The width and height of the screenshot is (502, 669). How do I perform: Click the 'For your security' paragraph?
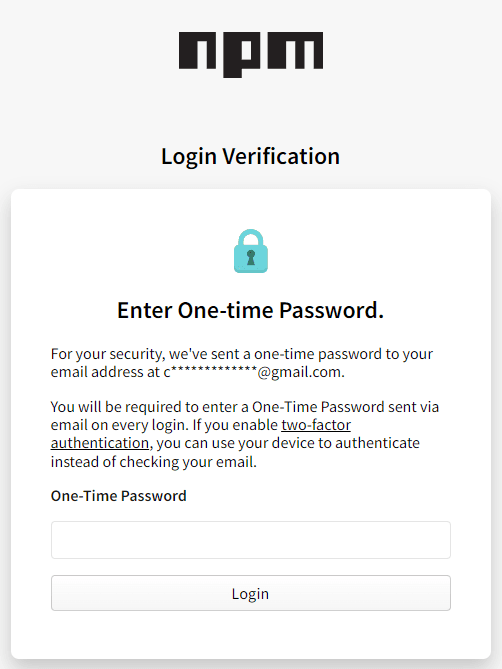[x=242, y=363]
